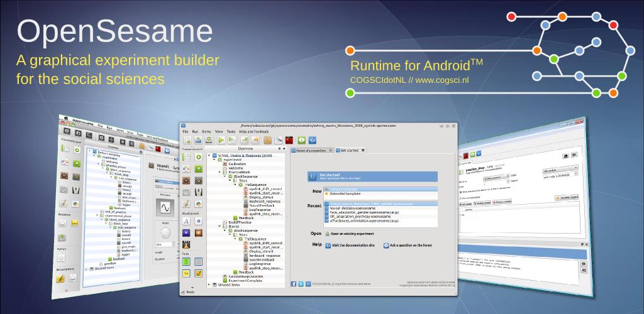Click the Open file icon in center window toolbar
This screenshot has width=644, height=314.
[x=198, y=140]
